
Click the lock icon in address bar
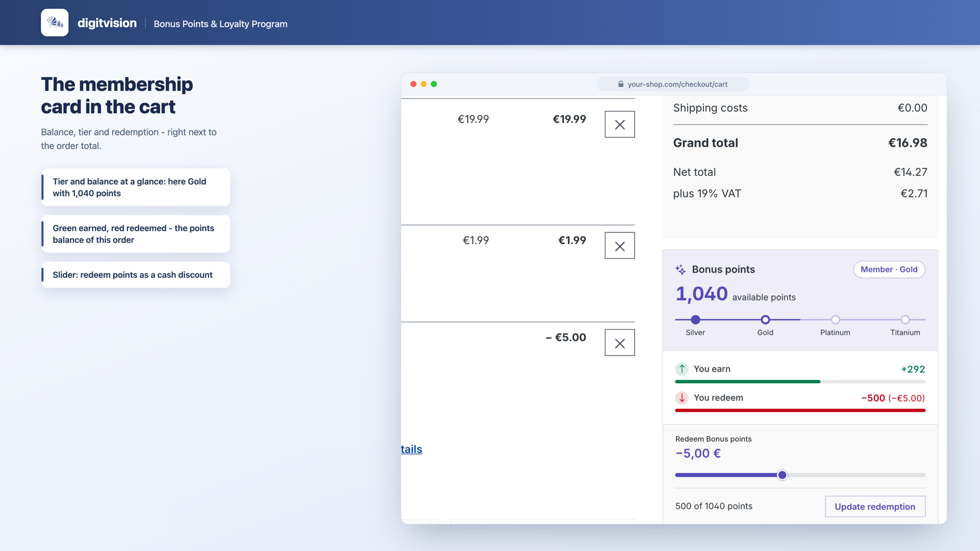point(621,84)
